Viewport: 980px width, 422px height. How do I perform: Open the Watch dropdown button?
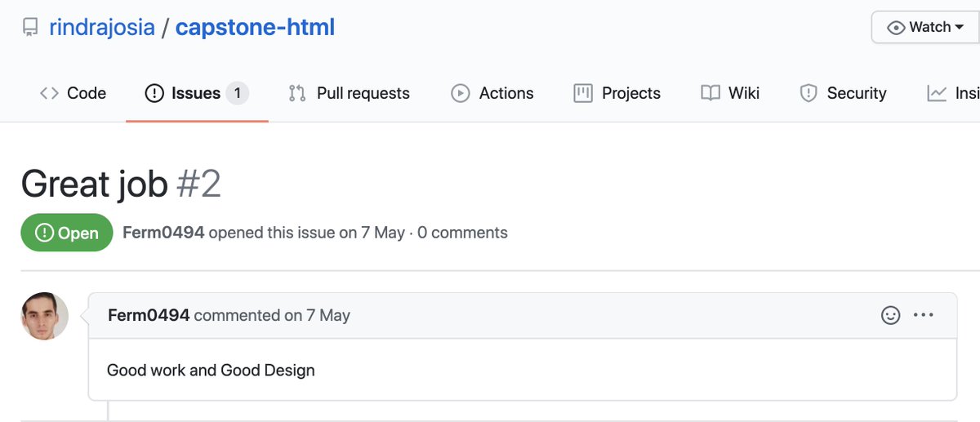point(926,27)
